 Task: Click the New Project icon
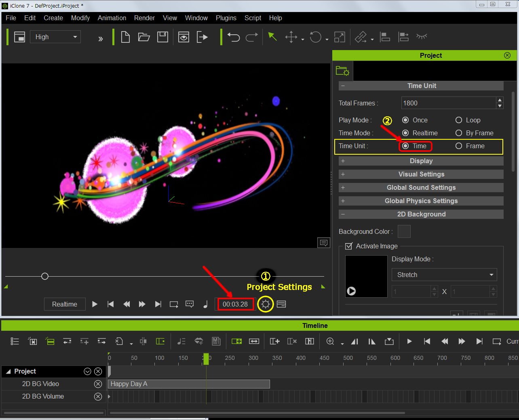click(125, 37)
